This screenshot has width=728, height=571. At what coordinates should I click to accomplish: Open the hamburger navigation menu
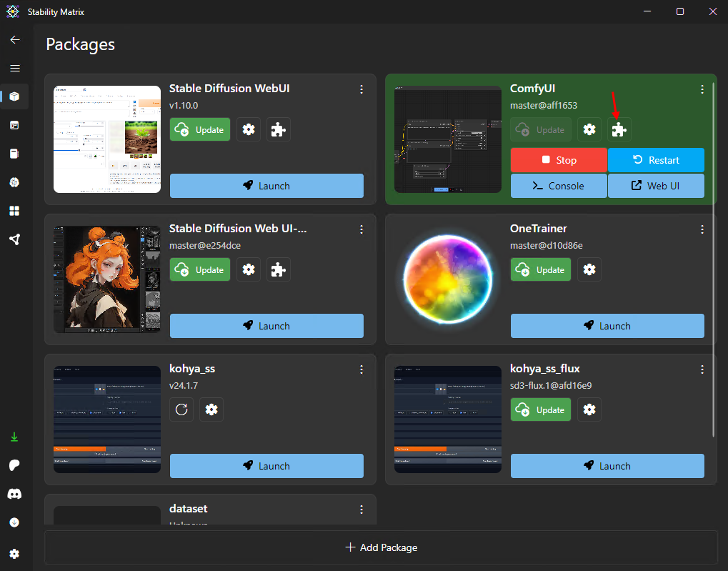click(15, 69)
